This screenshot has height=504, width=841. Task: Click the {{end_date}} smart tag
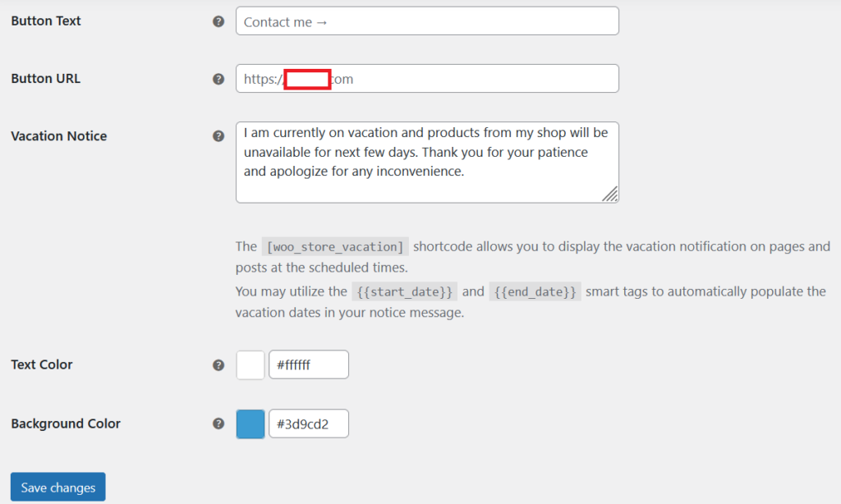(x=535, y=291)
